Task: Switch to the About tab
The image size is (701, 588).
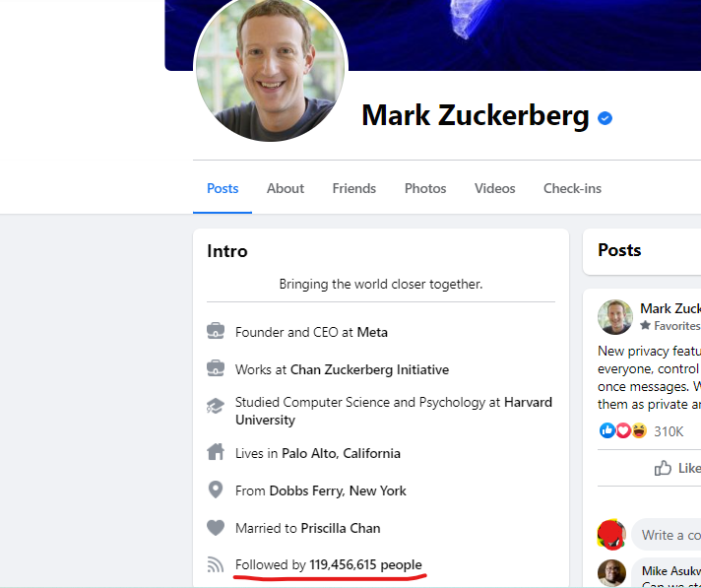Action: coord(286,188)
